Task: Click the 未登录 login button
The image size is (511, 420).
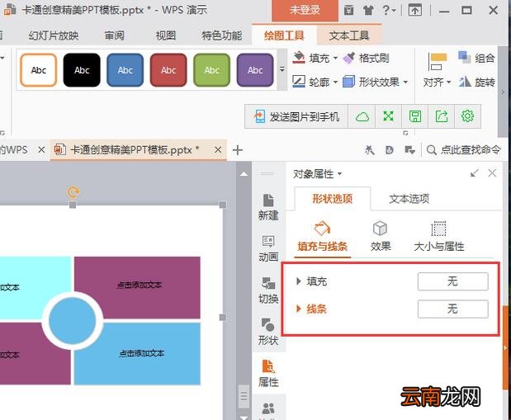Action: coord(305,10)
